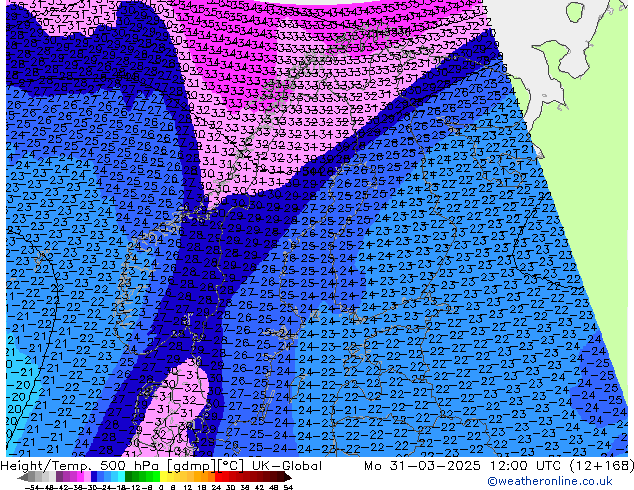The width and height of the screenshot is (634, 490).
Task: Pick the magenta legend swatch near -36
Action: coord(80,477)
